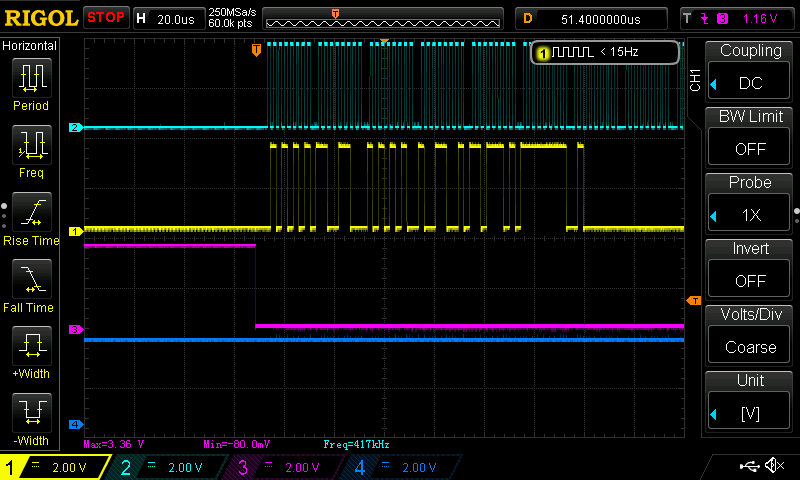Click the Min=-80.0mV measurement readout

pyautogui.click(x=236, y=444)
